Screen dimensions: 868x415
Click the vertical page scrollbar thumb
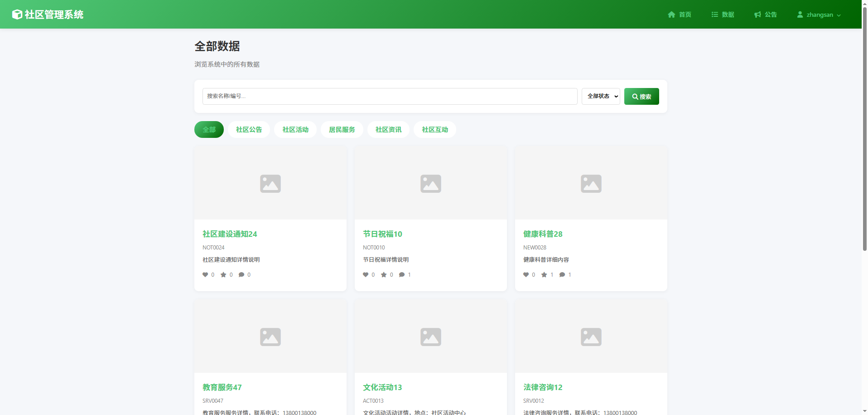pos(864,129)
